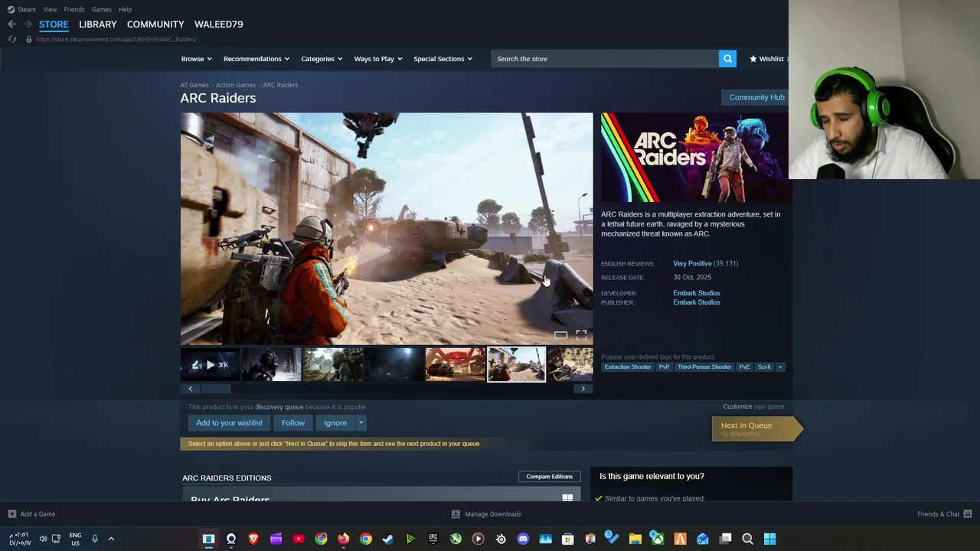Open the Help menu

(125, 9)
